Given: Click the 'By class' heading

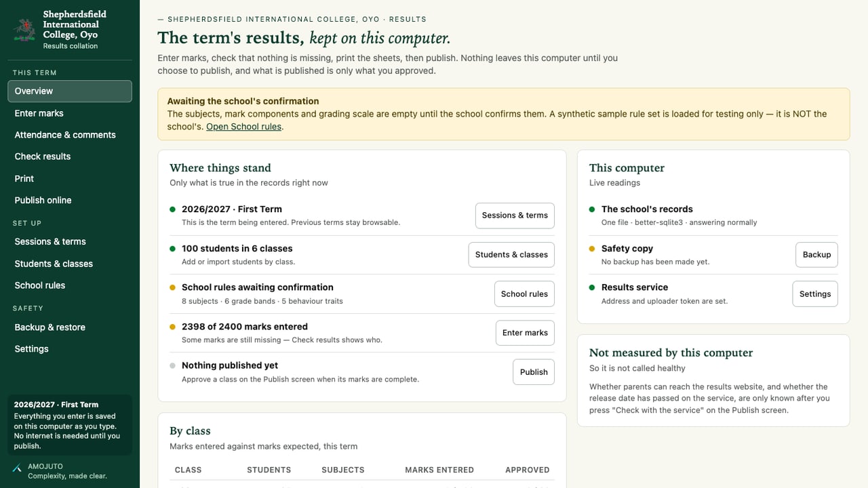Looking at the screenshot, I should coord(190,431).
